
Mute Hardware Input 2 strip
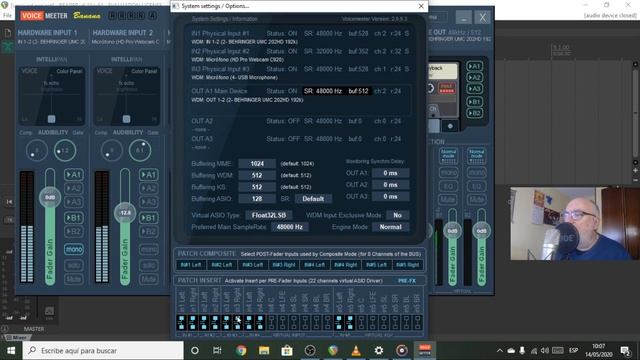pos(149,279)
